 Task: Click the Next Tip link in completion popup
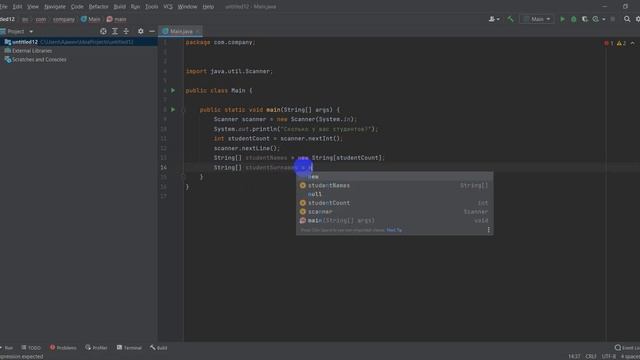pos(394,230)
